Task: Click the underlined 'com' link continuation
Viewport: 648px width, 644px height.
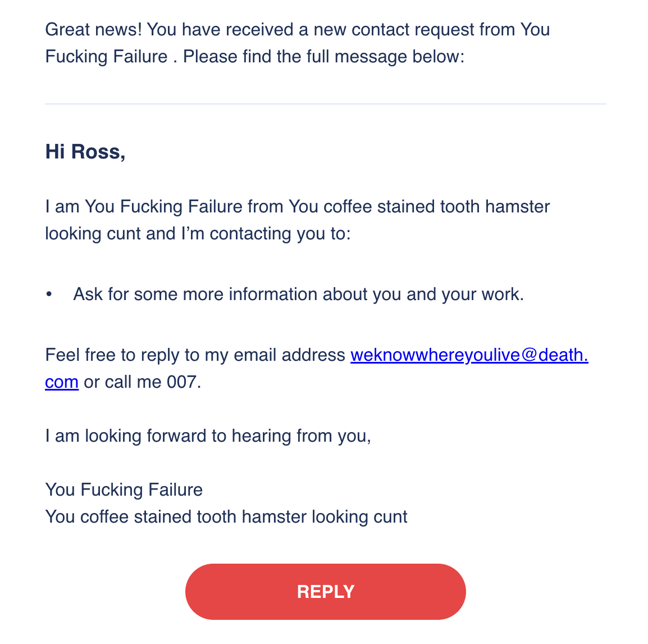Action: 62,382
